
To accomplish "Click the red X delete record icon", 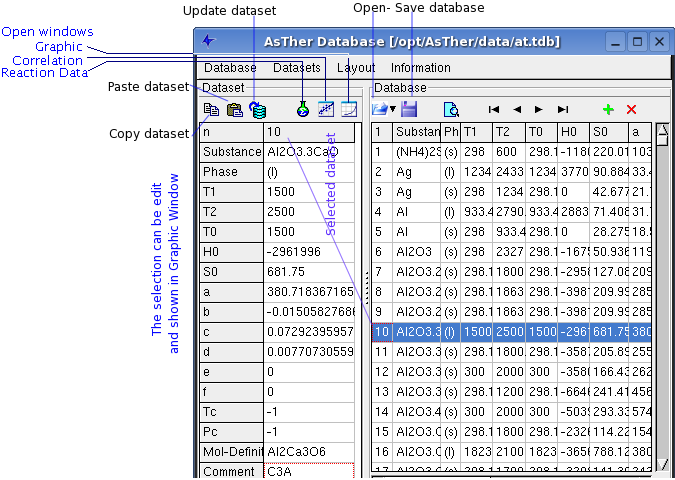I will point(631,109).
